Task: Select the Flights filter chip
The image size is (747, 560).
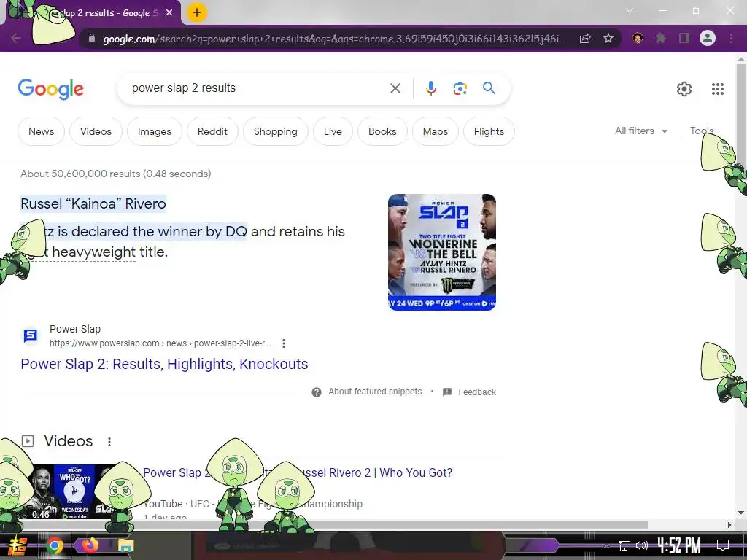Action: coord(489,131)
